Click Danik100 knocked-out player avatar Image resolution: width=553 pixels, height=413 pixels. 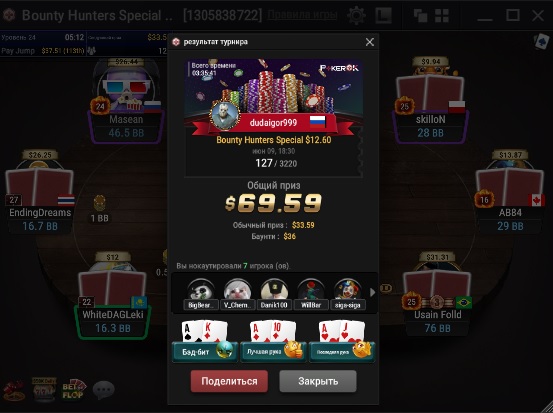pyautogui.click(x=274, y=290)
